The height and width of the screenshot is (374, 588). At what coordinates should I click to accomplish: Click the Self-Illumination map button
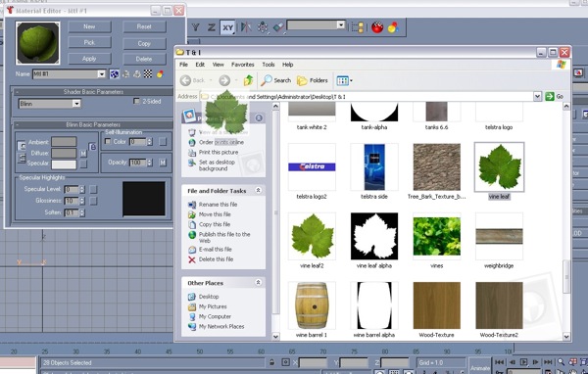pyautogui.click(x=163, y=141)
